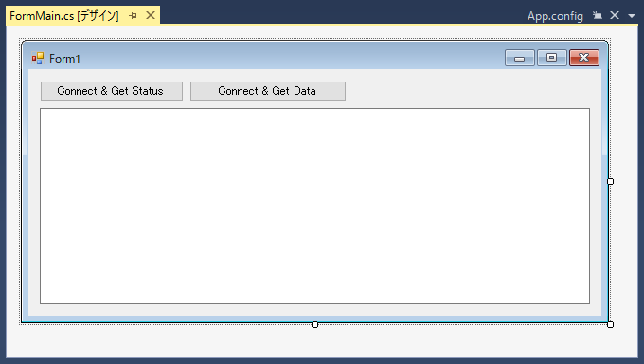Close the FormMain.cs design tab
The image size is (644, 364).
151,15
